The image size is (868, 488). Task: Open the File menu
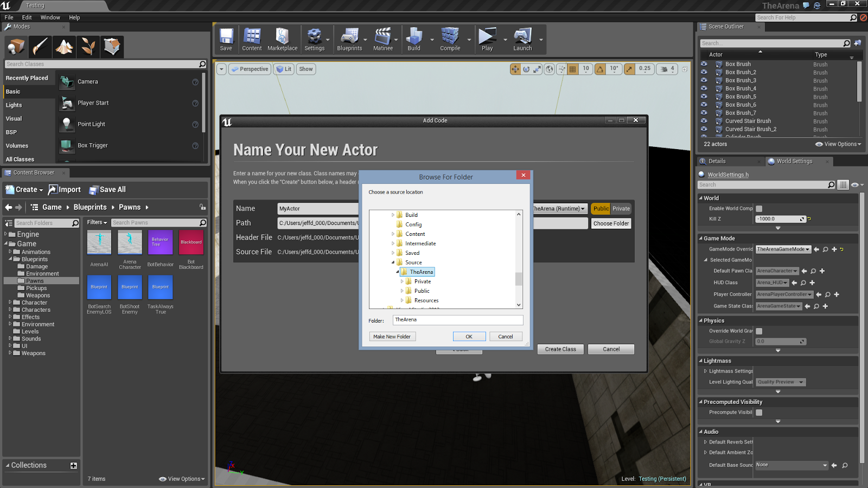point(9,17)
